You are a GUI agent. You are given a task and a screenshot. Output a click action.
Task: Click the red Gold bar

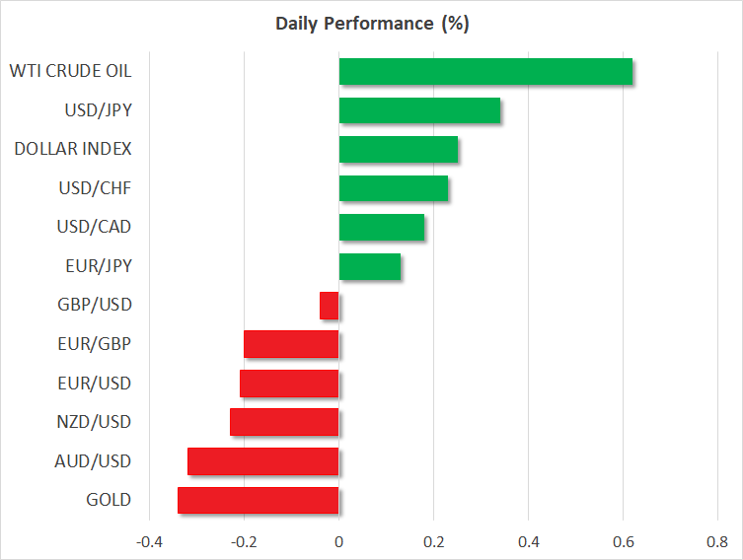coord(258,500)
